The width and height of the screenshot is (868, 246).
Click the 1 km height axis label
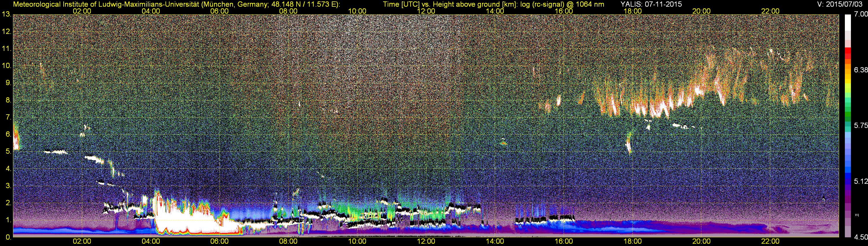click(x=8, y=220)
